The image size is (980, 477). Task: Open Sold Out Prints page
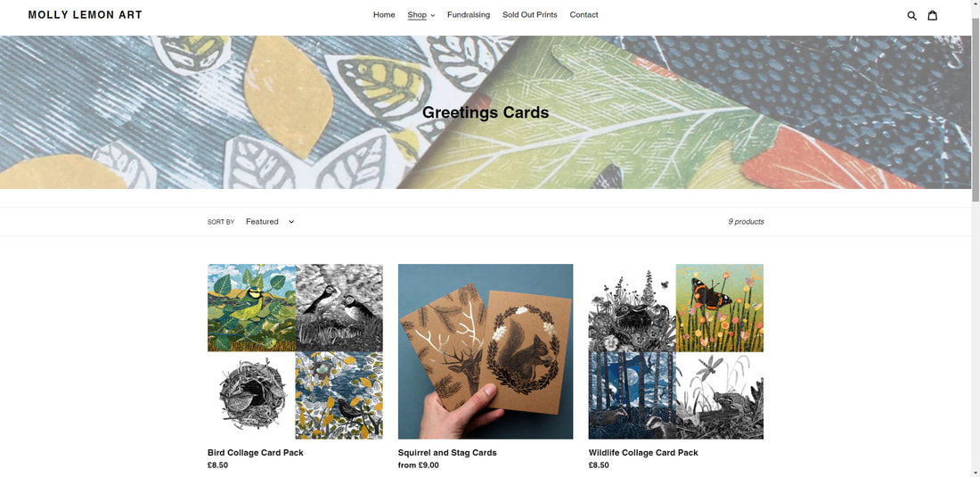[x=529, y=14]
